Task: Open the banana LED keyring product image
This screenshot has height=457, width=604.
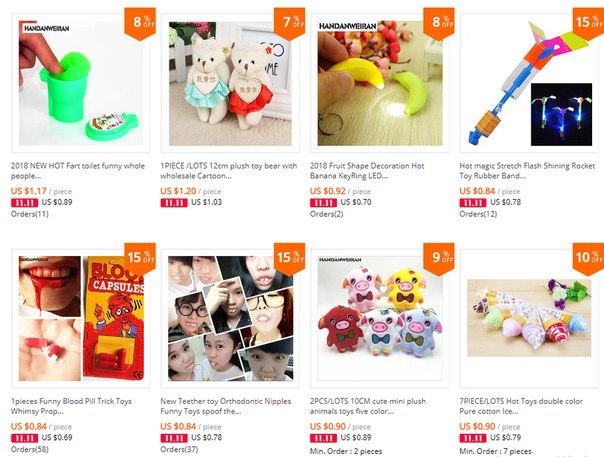Action: [x=380, y=83]
